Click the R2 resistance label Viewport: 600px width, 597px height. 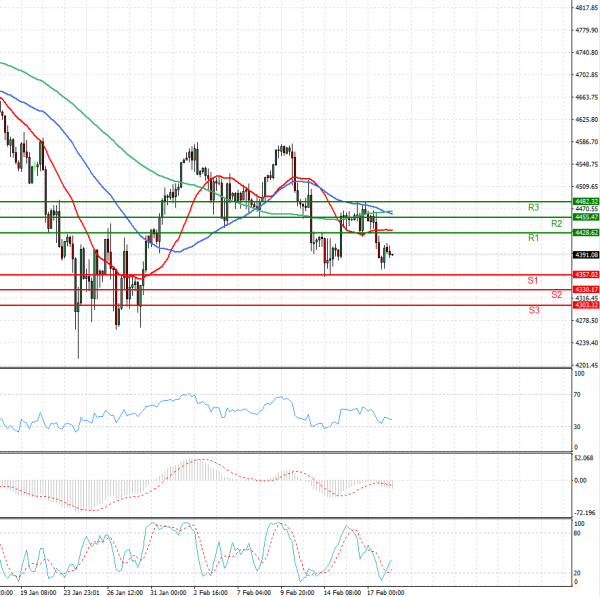click(x=556, y=223)
